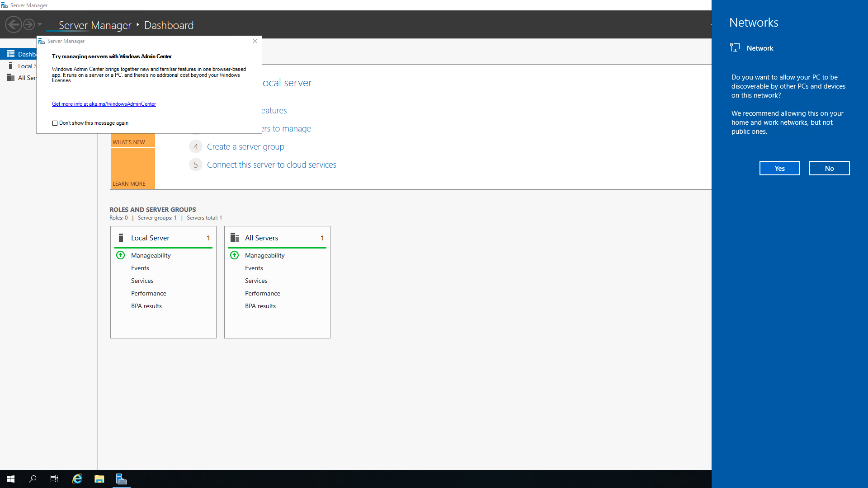Check Don't show this message again
This screenshot has width=868, height=488.
(x=55, y=123)
